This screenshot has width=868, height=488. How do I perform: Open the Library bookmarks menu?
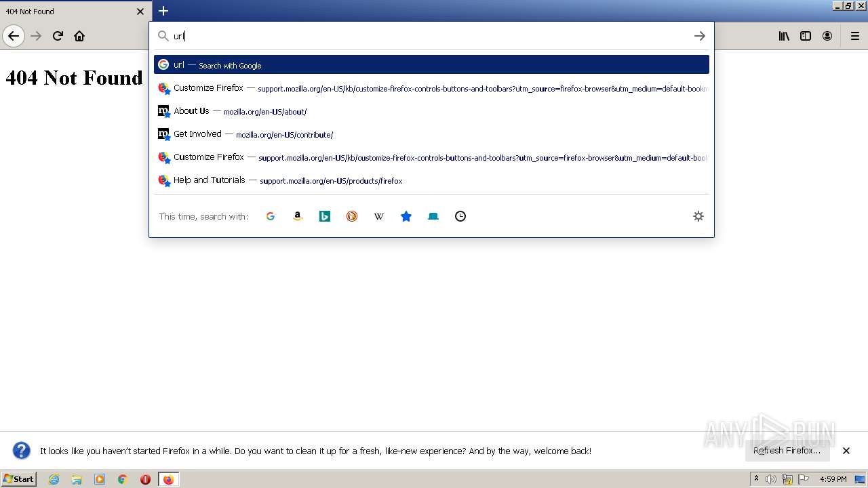click(x=784, y=36)
